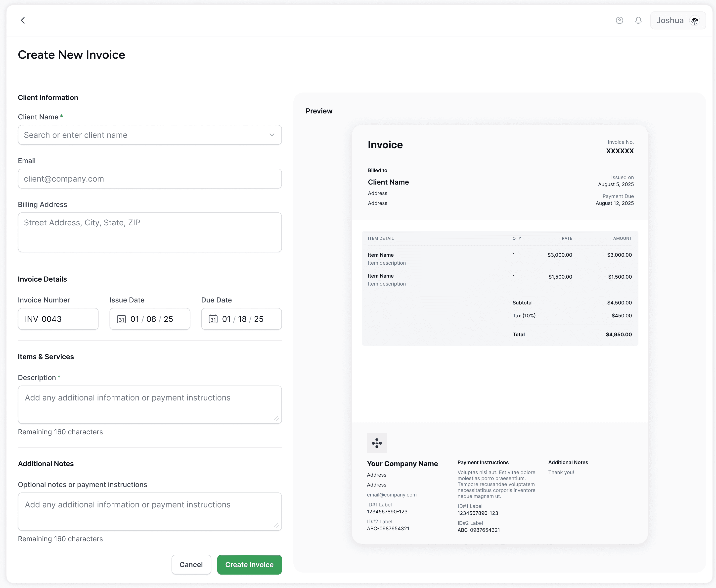Click Joshua's profile avatar

coord(695,21)
